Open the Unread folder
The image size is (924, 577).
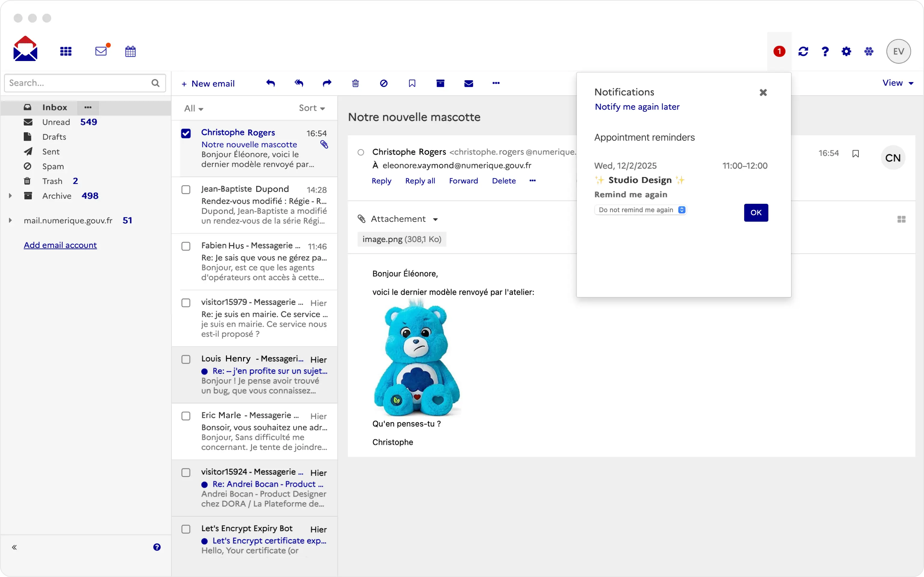[56, 122]
